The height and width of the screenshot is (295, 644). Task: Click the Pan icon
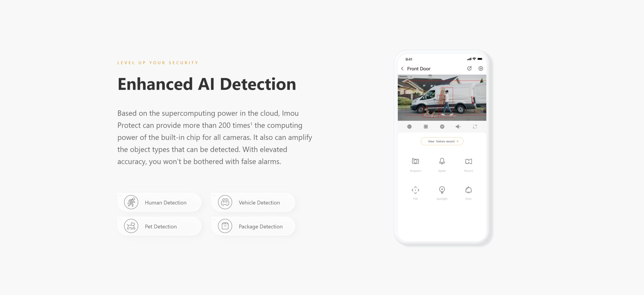tap(415, 189)
